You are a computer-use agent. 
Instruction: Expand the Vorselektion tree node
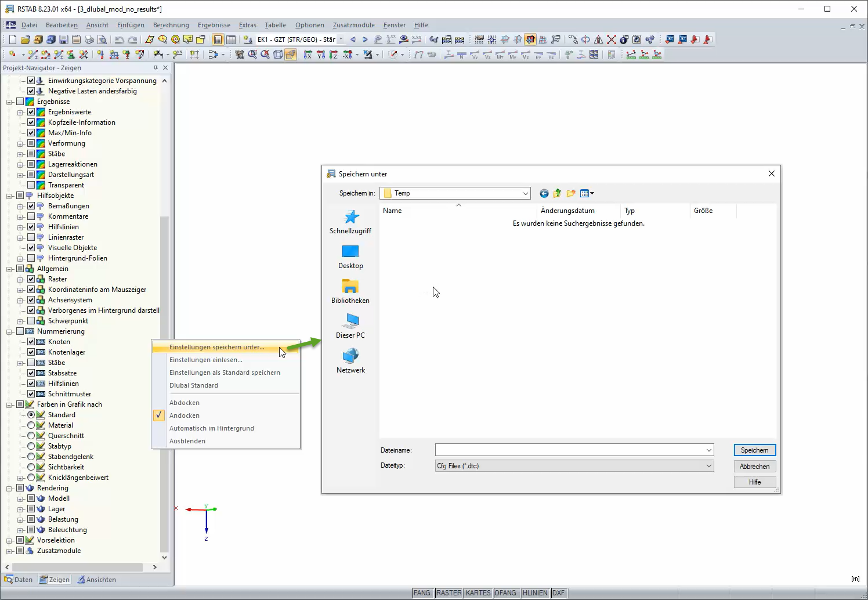click(x=9, y=540)
